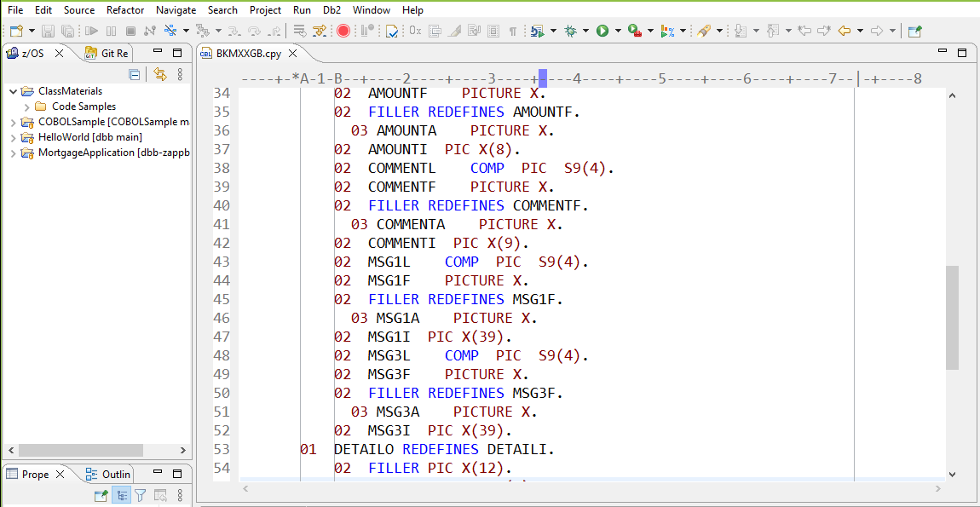980x507 pixels.
Task: Expand the MortgageApplication project node
Action: click(x=13, y=153)
